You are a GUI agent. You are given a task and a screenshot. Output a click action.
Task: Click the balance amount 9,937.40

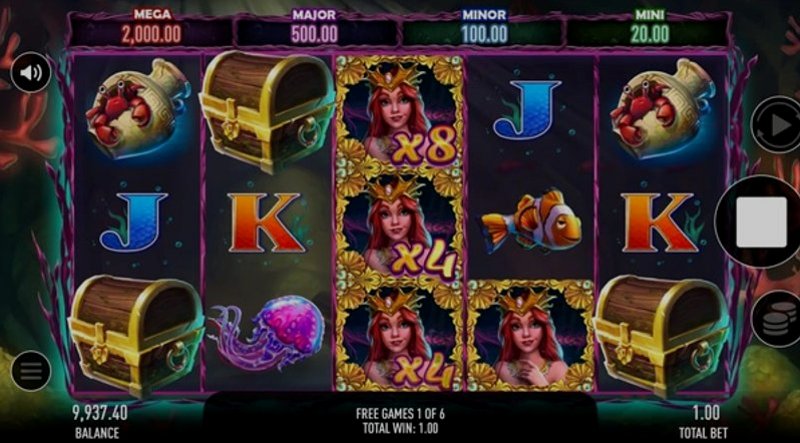[100, 412]
